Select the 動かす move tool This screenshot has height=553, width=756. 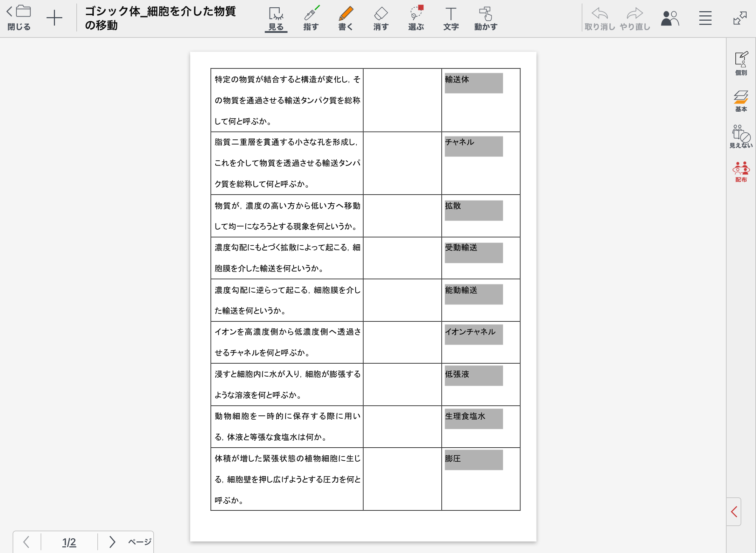[486, 18]
